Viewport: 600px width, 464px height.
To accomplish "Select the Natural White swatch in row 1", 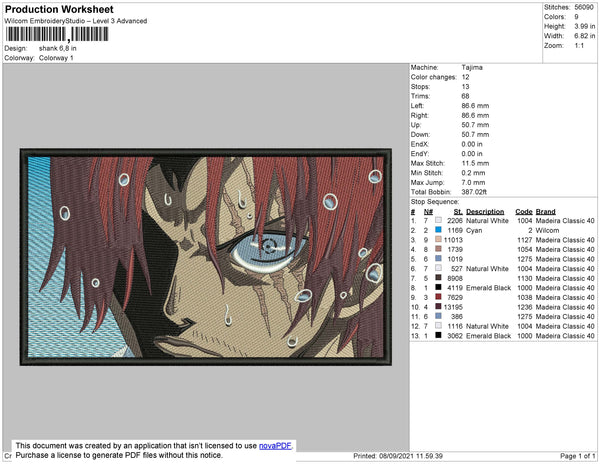I will (x=438, y=220).
